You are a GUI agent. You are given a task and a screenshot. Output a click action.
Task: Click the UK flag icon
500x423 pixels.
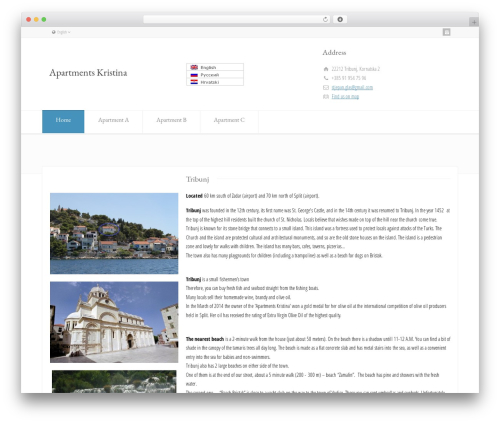tap(194, 67)
